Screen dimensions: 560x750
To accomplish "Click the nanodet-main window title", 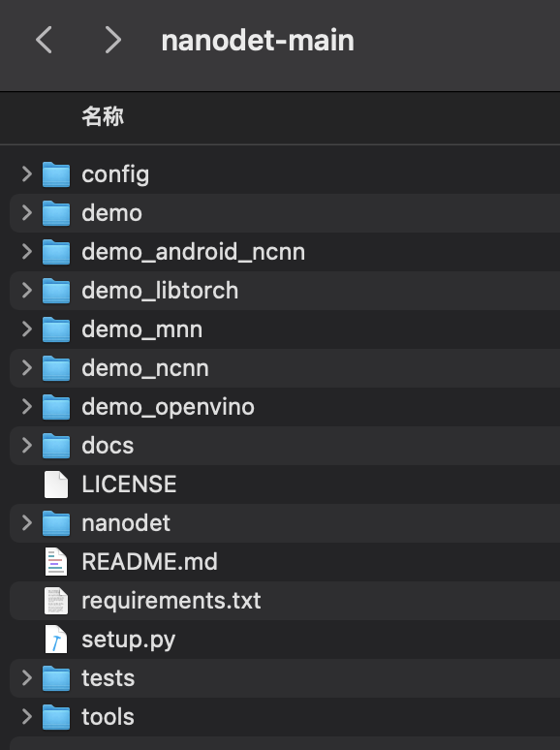I will (x=258, y=40).
